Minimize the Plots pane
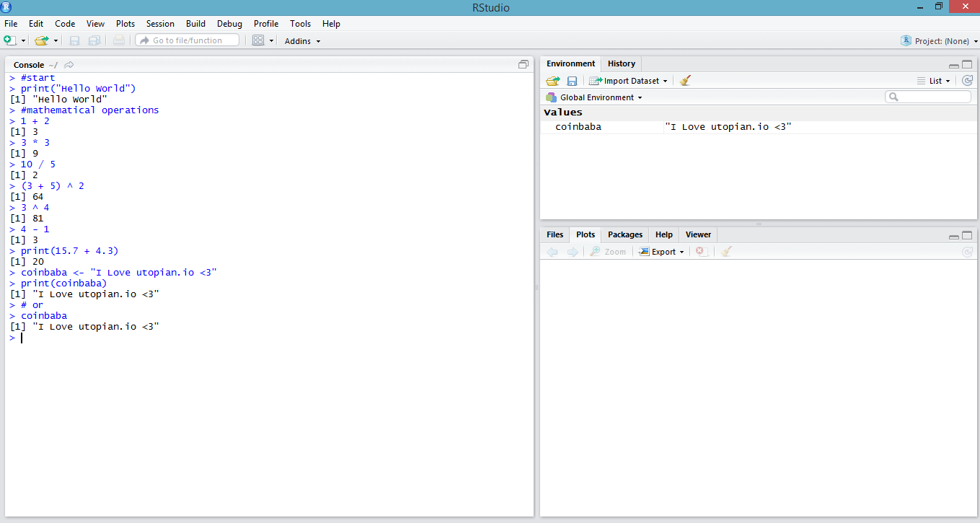This screenshot has width=980, height=523. (x=954, y=236)
